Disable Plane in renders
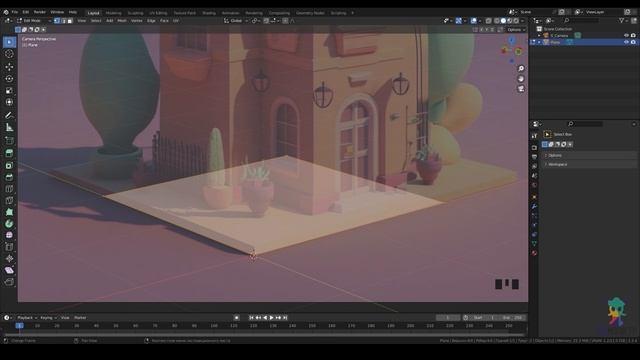The height and width of the screenshot is (360, 640). point(633,42)
